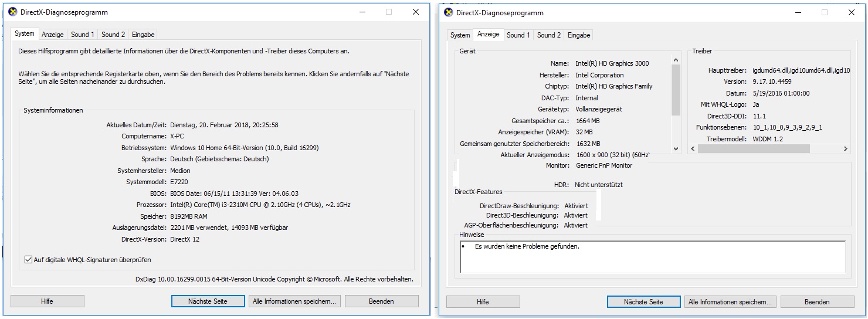Image resolution: width=868 pixels, height=319 pixels.
Task: Close the left DirectX-Diagnoseprogramm window
Action: 415,12
